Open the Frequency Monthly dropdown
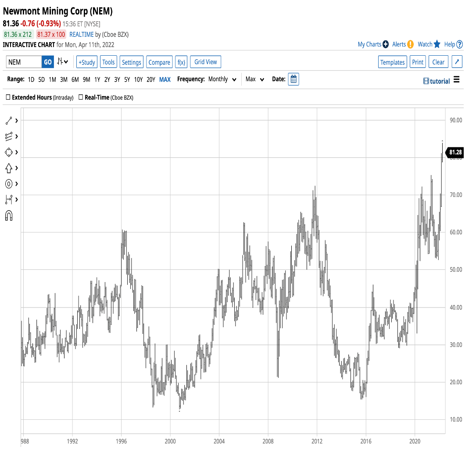The image size is (476, 454). tap(222, 79)
